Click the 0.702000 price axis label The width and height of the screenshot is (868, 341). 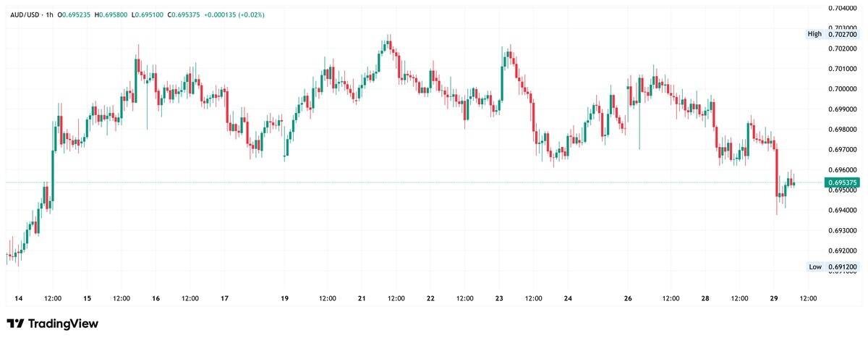[843, 49]
